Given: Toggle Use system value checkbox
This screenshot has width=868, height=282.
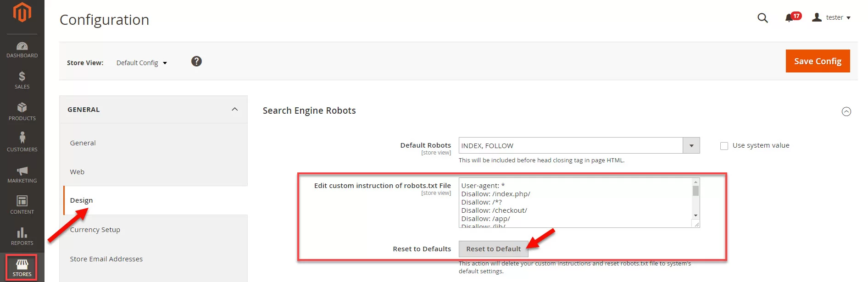Looking at the screenshot, I should coord(724,146).
